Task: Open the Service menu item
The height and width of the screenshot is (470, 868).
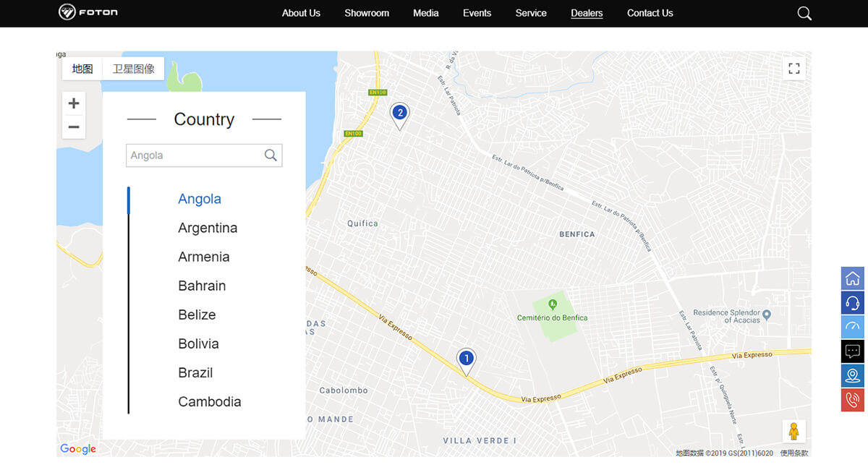Action: coord(531,13)
